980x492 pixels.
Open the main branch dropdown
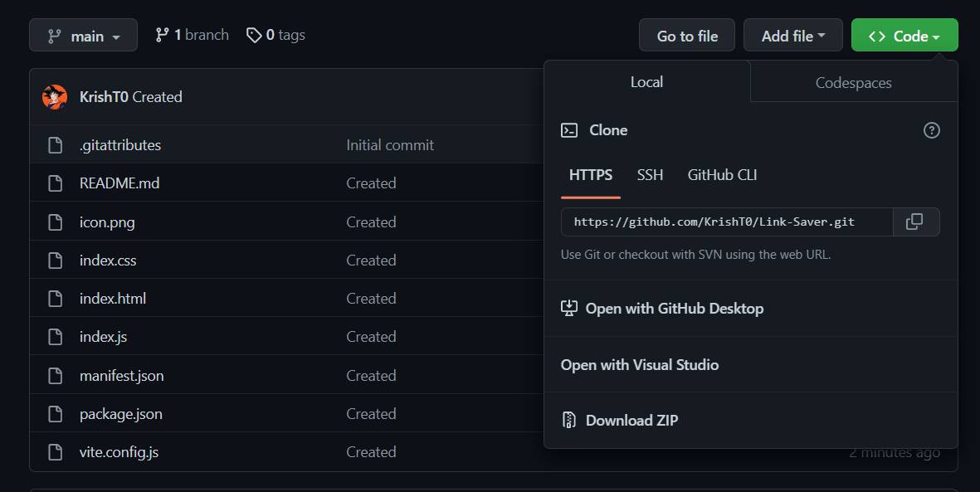coord(83,36)
